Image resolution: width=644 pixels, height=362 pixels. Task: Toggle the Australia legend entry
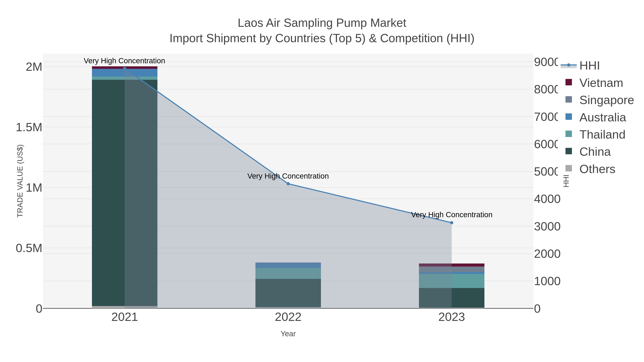(x=596, y=117)
